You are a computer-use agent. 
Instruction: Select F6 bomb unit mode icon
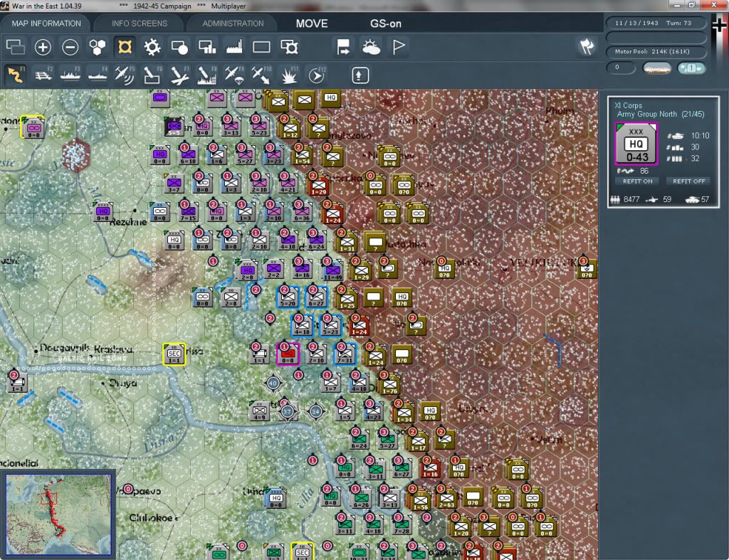152,75
